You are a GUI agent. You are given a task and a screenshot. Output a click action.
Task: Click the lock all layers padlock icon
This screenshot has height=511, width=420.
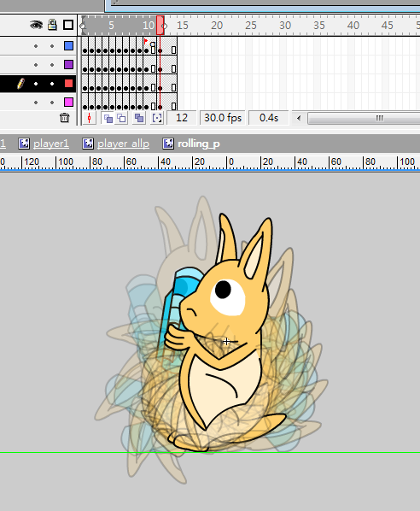(x=52, y=25)
